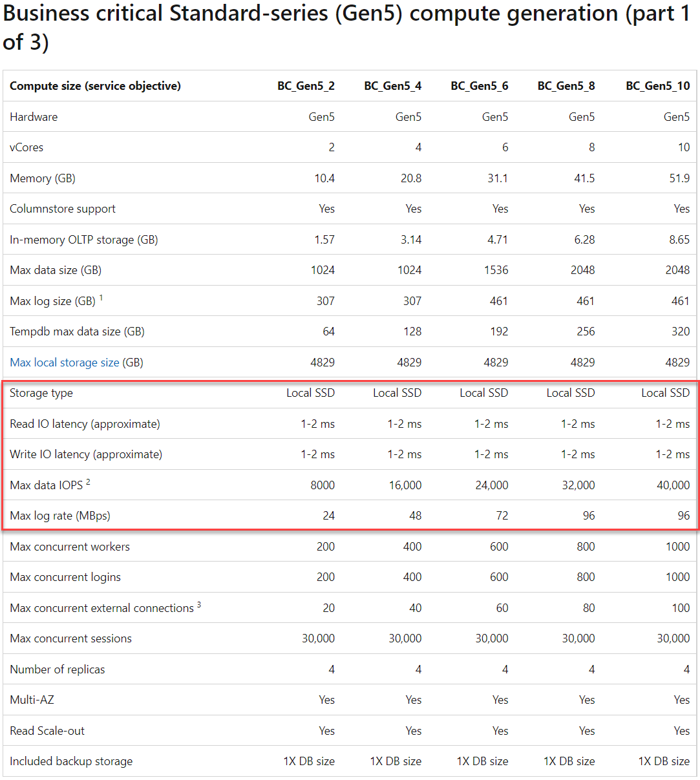Screen dimensions: 700x780
Task: Click the 'Compute size (service objective)' header
Action: pos(96,86)
